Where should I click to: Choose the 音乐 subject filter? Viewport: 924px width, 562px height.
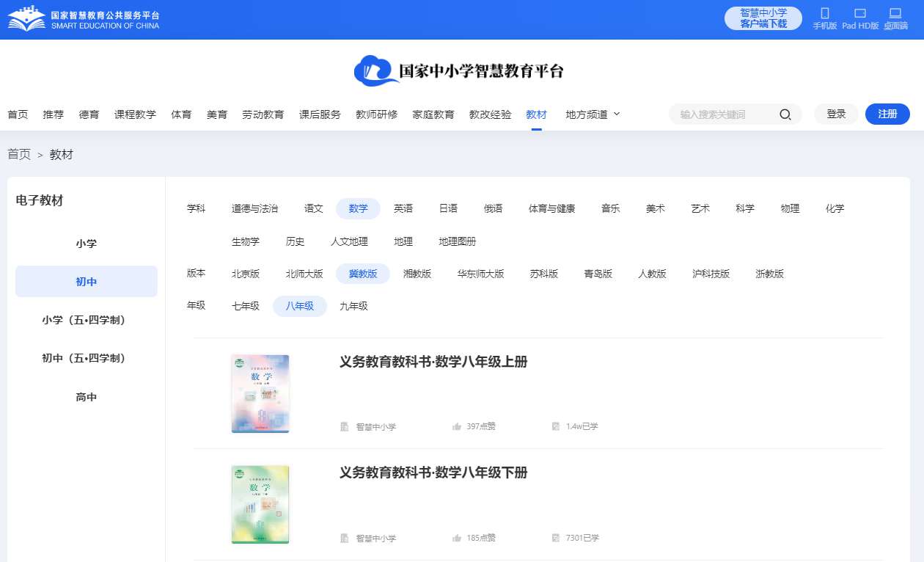pos(610,208)
